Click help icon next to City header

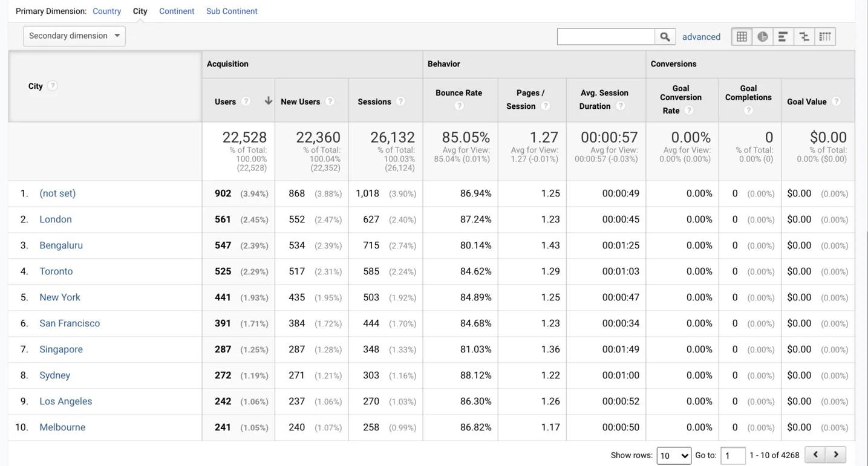(x=53, y=86)
